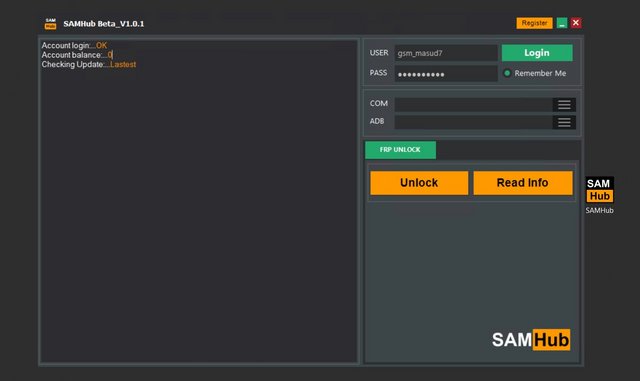Click the Read Info button
This screenshot has width=640, height=381.
coord(523,183)
